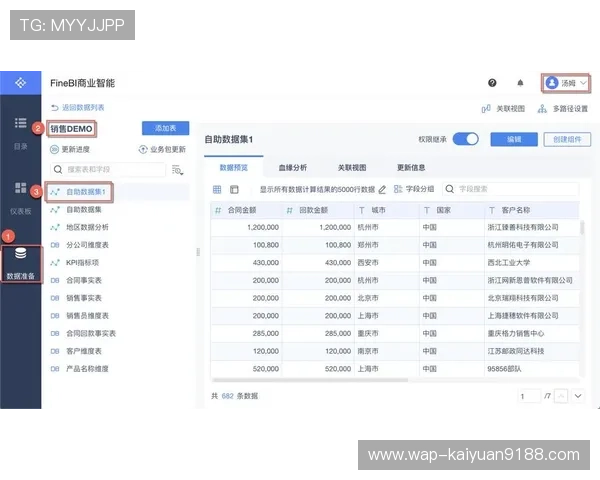This screenshot has height=480, width=600.
Task: Switch to the 更新信息 tab
Action: pyautogui.click(x=411, y=168)
